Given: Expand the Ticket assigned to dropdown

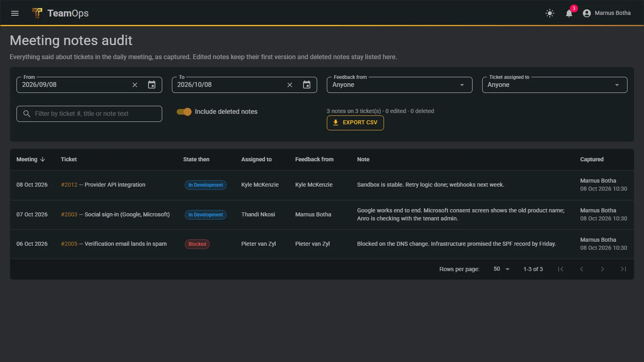Looking at the screenshot, I should point(555,85).
